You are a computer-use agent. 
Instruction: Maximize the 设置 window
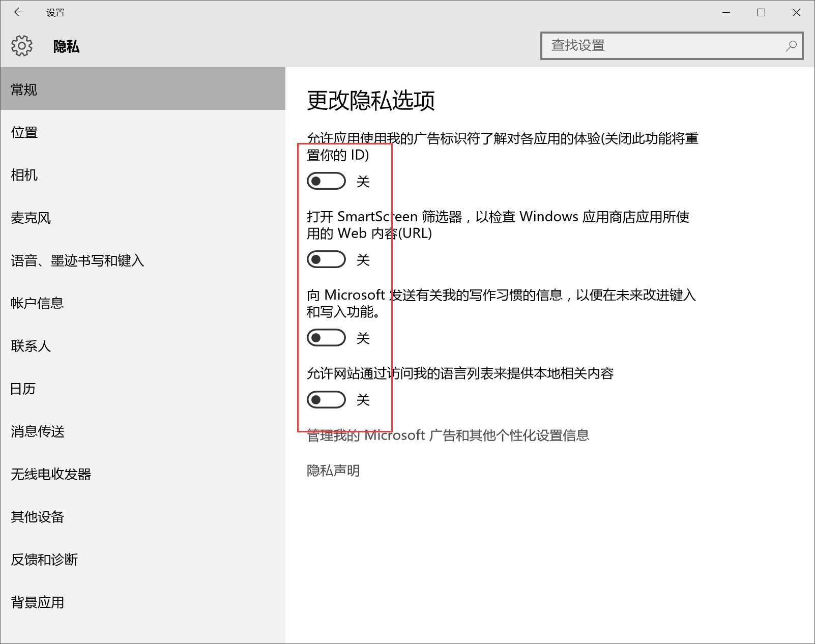click(761, 13)
